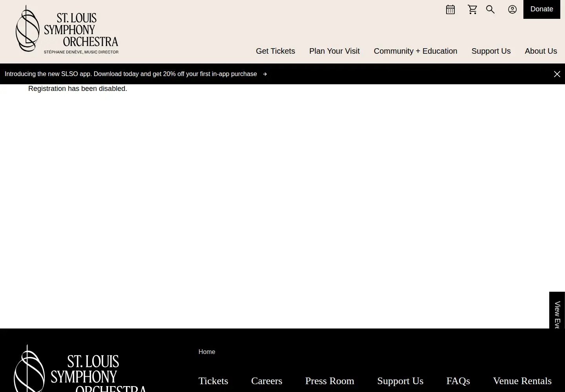Dismiss the announcement banner with X
Screen dimensions: 565x392
(557, 74)
